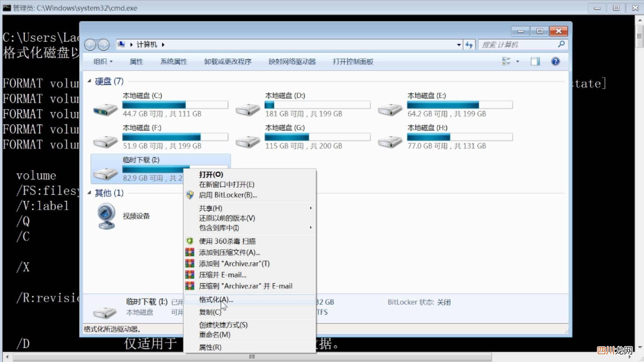
Task: Click the BitLocker shield icon in menu
Action: 190,195
